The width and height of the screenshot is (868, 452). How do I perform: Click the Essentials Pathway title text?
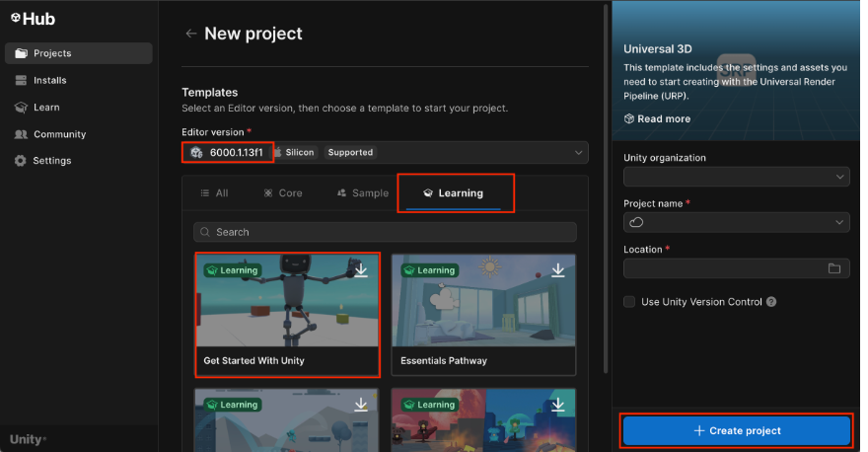444,360
